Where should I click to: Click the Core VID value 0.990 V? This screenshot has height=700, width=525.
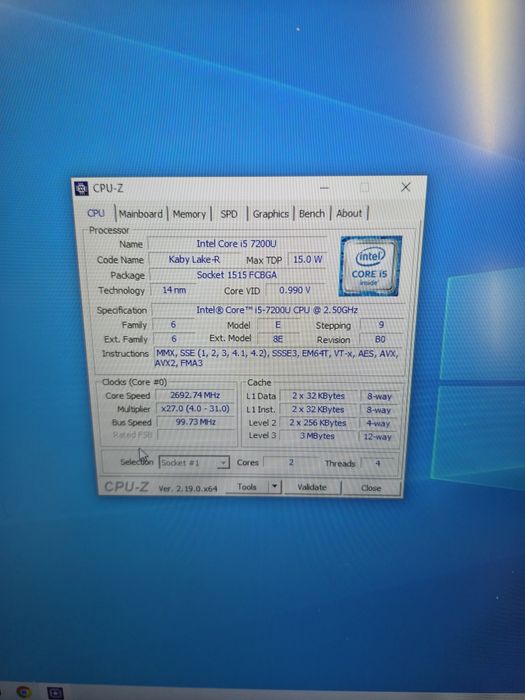coord(295,290)
